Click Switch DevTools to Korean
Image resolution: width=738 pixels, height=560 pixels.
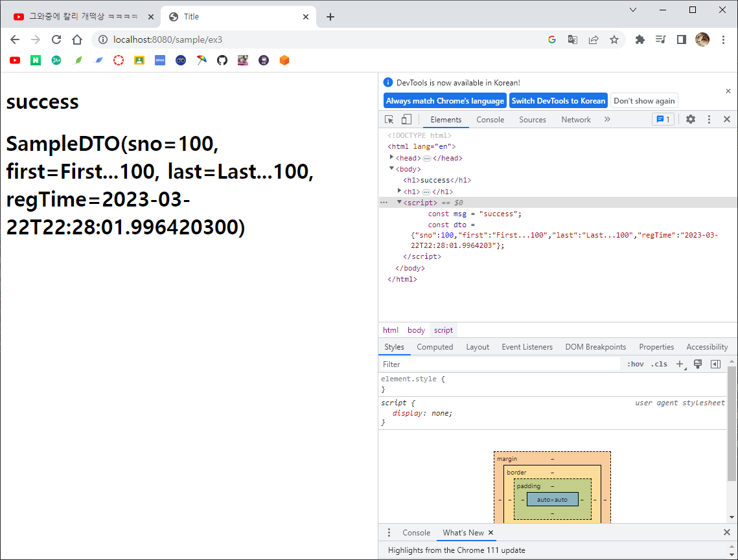point(559,100)
